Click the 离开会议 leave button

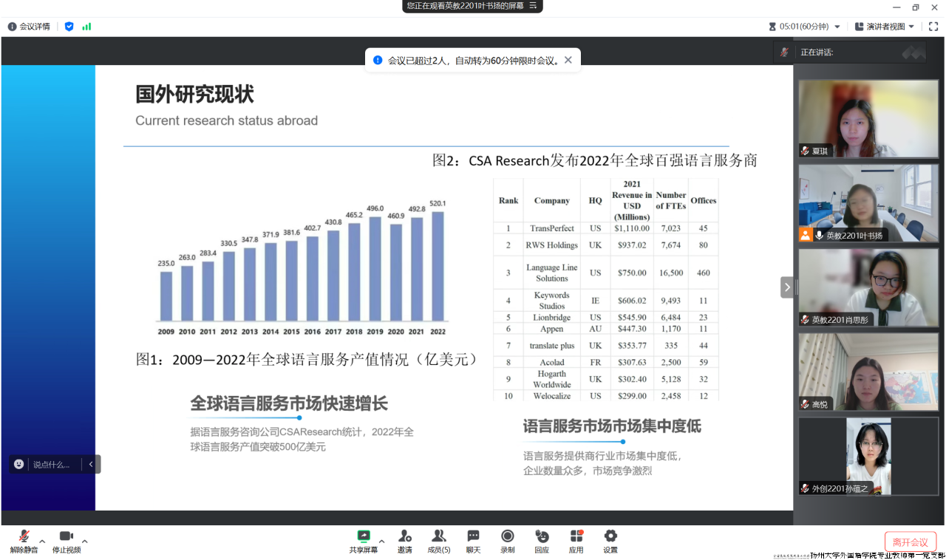(x=910, y=542)
